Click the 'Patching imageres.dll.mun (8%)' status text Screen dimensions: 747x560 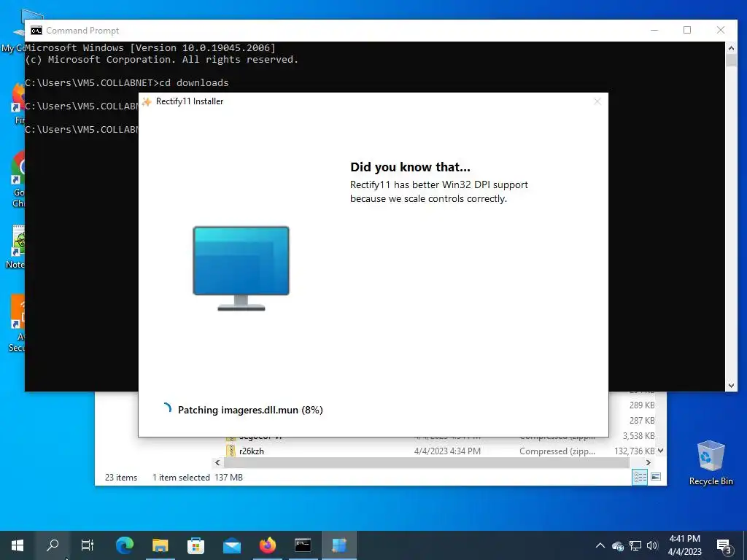(250, 410)
